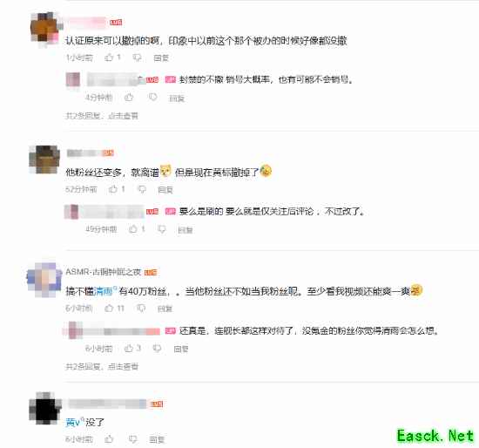Like the 黄v没了 comment
Viewport: 479px width, 448px height.
click(109, 439)
